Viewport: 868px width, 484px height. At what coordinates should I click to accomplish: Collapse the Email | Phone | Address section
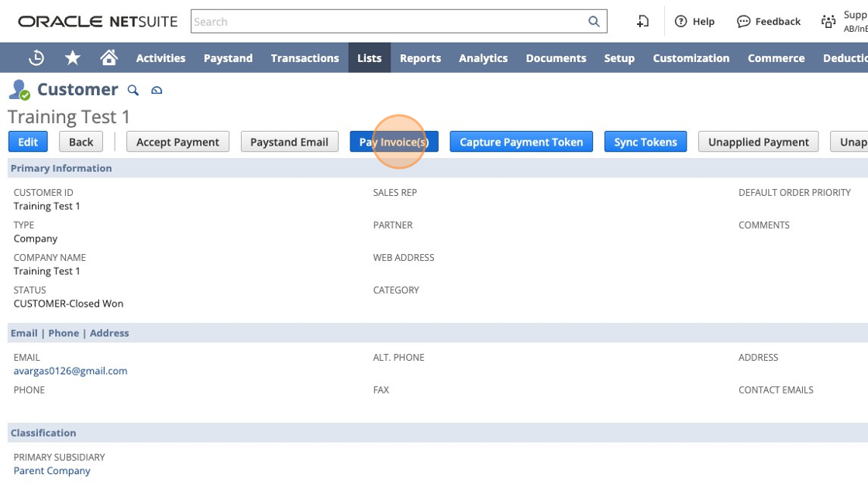(70, 333)
